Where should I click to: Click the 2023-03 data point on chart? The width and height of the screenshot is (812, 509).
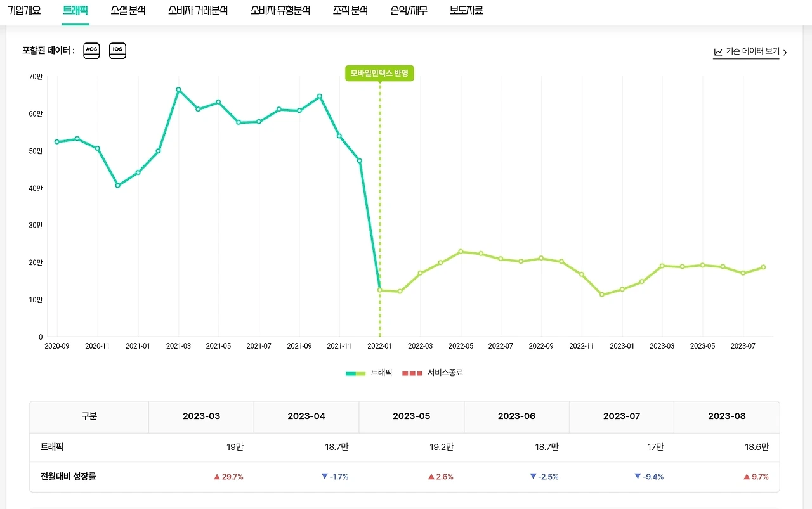point(662,266)
